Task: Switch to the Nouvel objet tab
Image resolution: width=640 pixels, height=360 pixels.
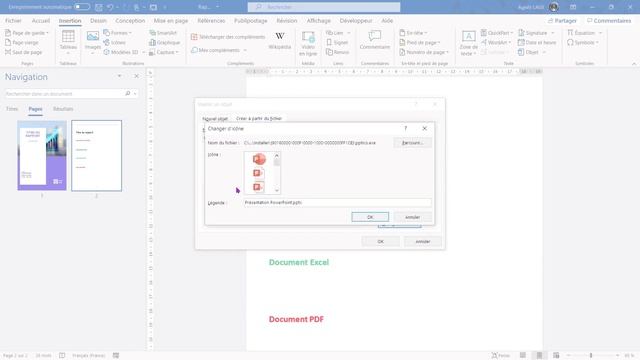Action: tap(215, 119)
